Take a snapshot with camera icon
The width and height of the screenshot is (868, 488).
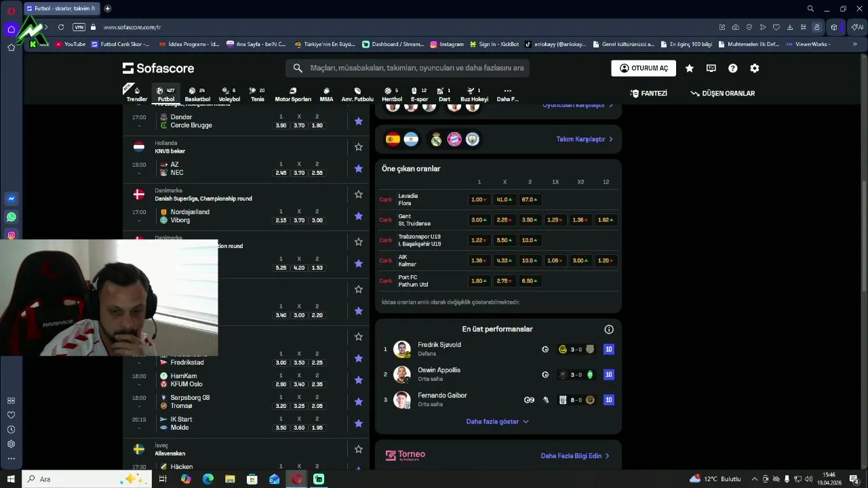click(x=736, y=27)
